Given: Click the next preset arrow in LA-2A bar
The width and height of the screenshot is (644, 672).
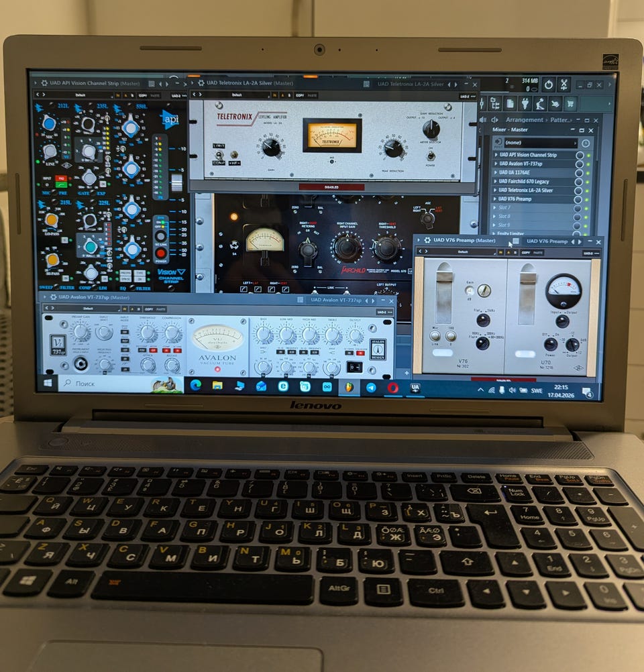Looking at the screenshot, I should 200,95.
